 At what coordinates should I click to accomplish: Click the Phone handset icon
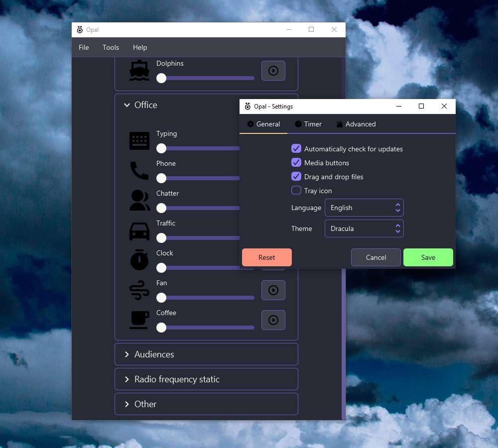tap(139, 171)
